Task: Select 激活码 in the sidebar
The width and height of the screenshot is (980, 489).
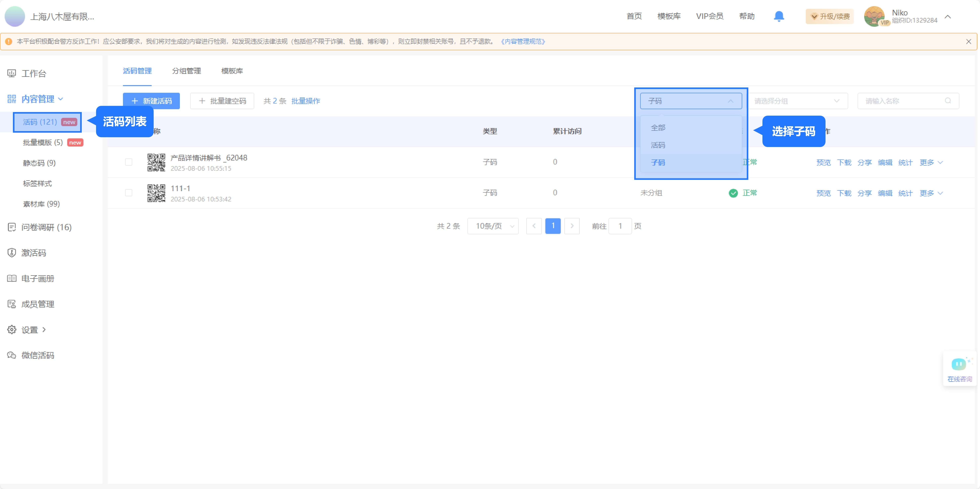Action: [x=34, y=253]
